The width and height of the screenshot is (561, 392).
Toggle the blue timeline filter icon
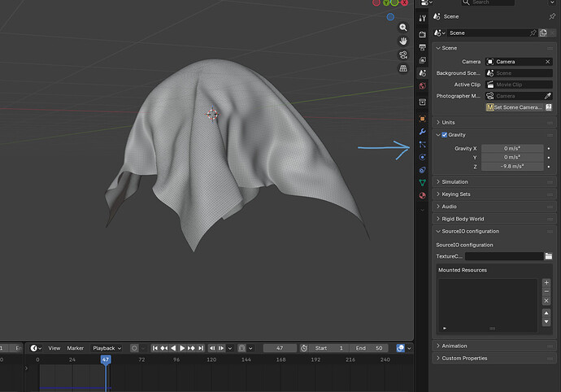[x=400, y=348]
